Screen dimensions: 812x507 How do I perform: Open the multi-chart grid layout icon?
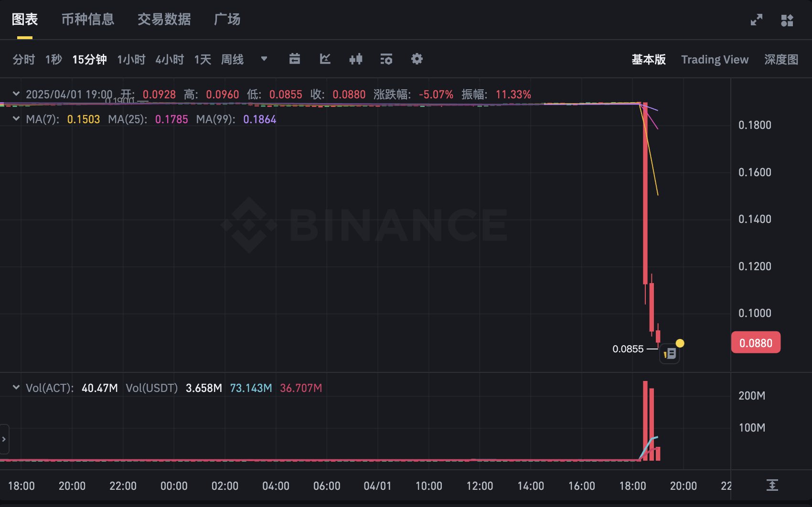pos(787,20)
